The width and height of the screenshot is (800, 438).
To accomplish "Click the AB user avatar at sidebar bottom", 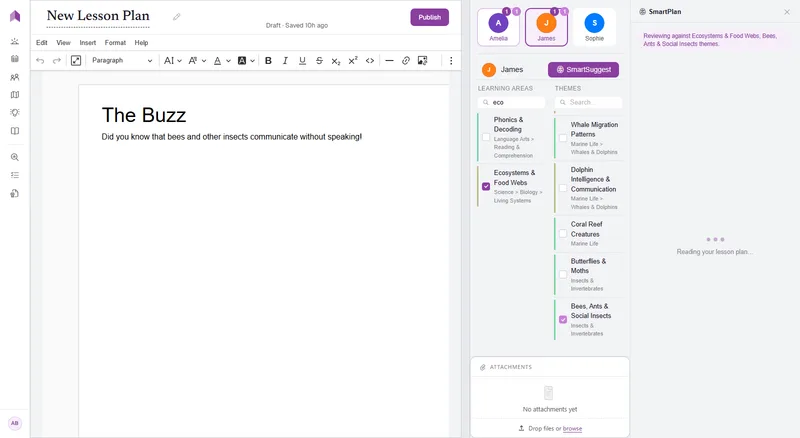I will point(15,423).
